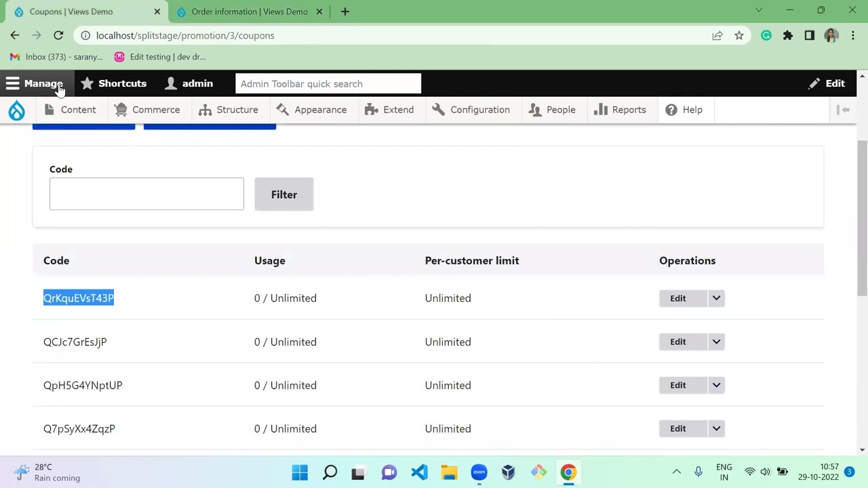Open Gmail Inbox bookmark

coord(56,57)
